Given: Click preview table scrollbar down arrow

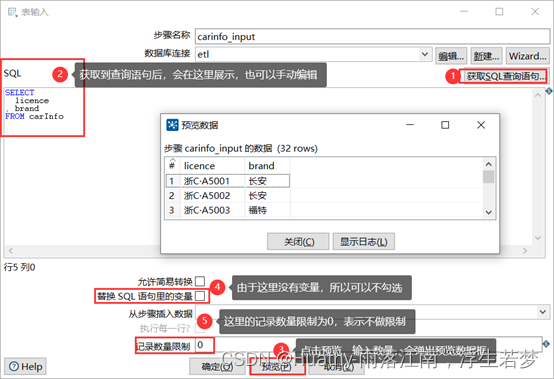Looking at the screenshot, I should 489,212.
